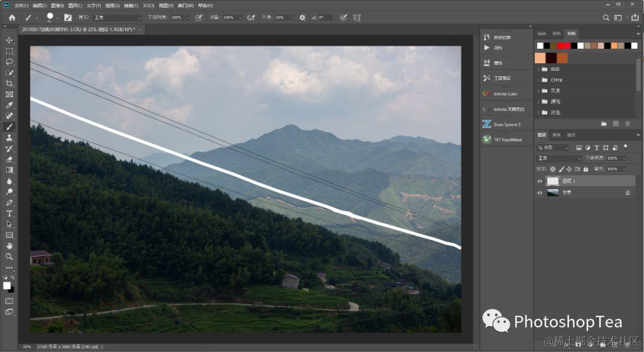Open smoothing options gear icon
This screenshot has width=644, height=352.
pyautogui.click(x=302, y=18)
